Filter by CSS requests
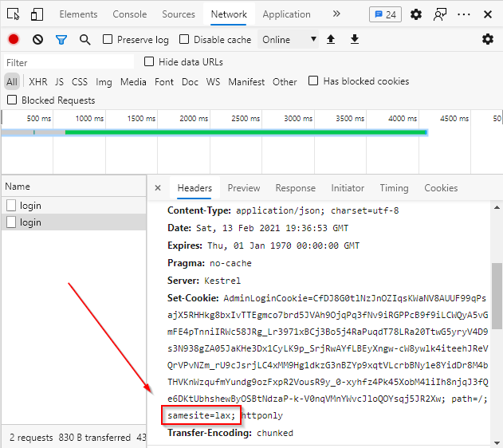This screenshot has height=448, width=503. pos(80,82)
